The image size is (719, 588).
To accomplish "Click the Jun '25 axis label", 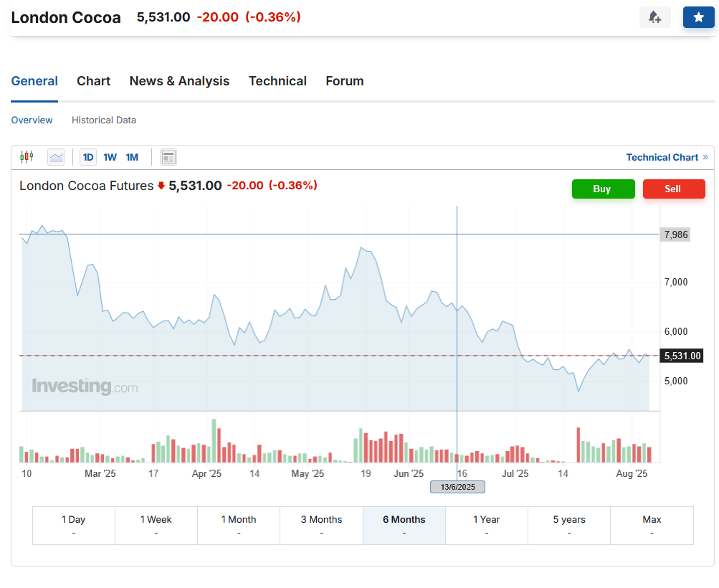I will pos(409,474).
